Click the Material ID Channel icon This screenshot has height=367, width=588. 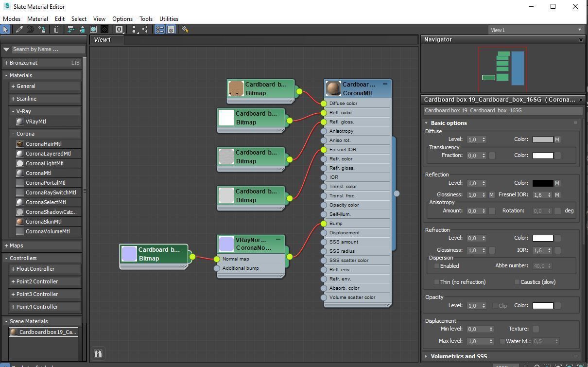coord(119,30)
